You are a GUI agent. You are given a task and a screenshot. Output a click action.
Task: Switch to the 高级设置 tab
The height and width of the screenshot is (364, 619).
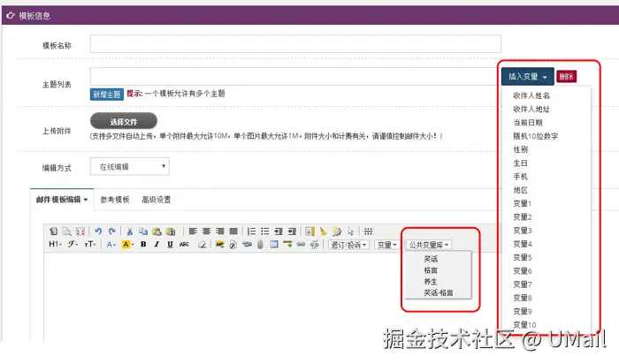click(157, 200)
